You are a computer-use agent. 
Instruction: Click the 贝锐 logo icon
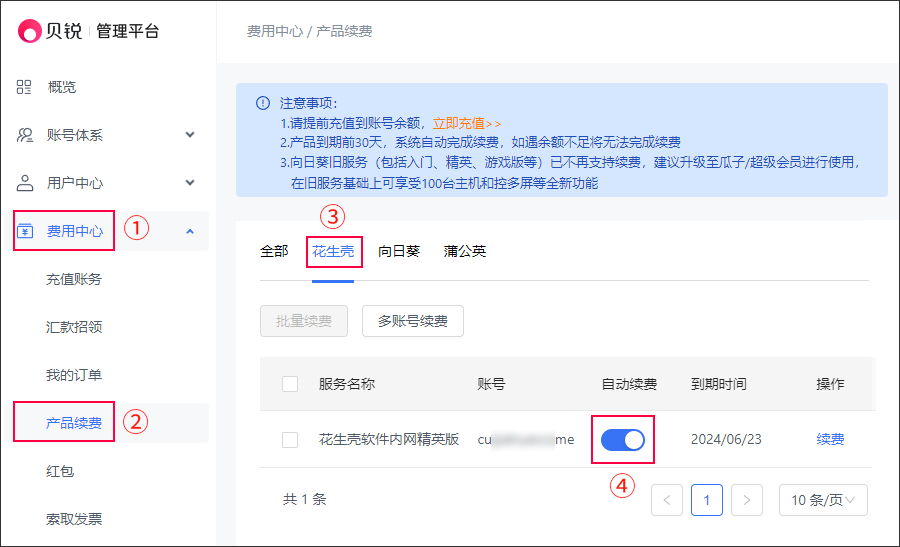point(29,31)
